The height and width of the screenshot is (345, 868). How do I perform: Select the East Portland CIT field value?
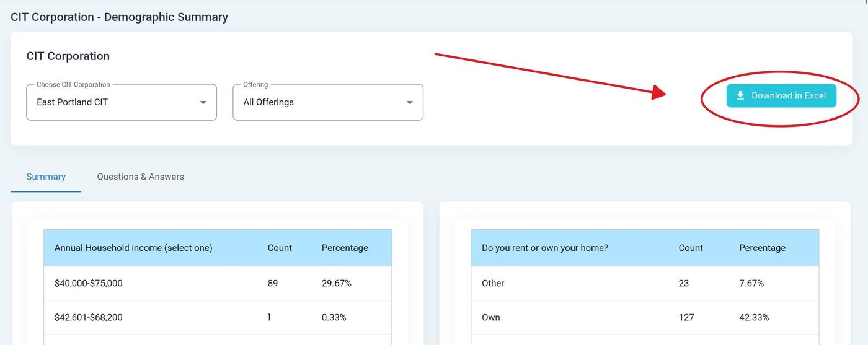point(73,102)
